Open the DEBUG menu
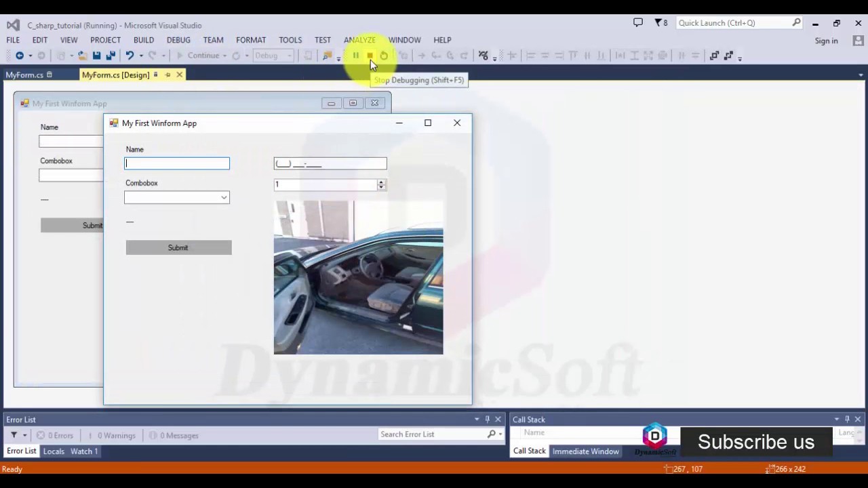 pos(178,40)
